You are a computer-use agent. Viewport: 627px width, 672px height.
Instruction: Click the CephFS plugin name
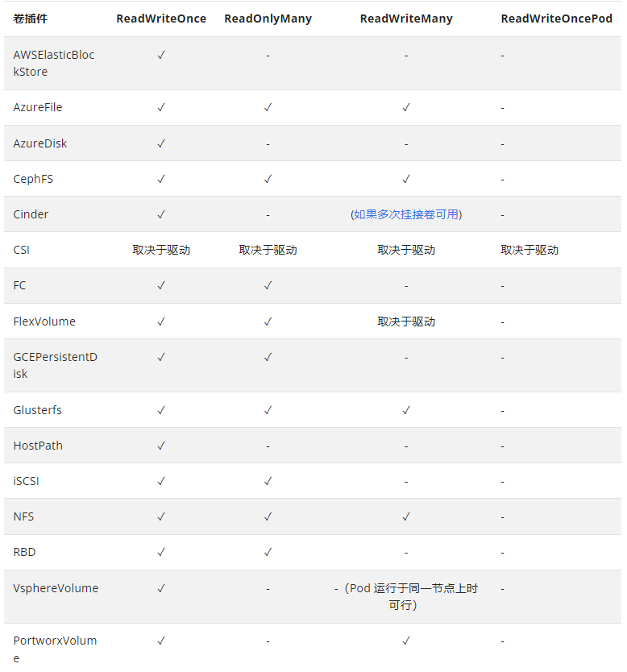tap(33, 179)
